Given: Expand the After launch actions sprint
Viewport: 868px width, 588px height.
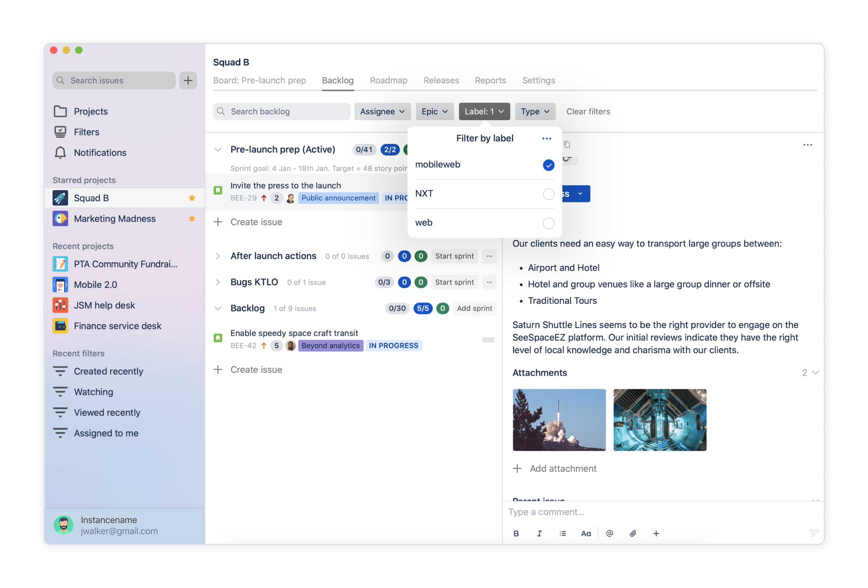Looking at the screenshot, I should pyautogui.click(x=218, y=256).
